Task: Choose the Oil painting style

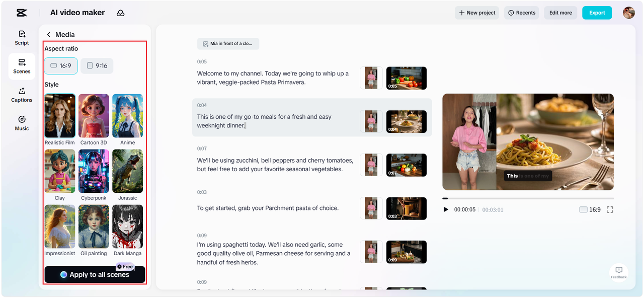Action: click(x=94, y=231)
